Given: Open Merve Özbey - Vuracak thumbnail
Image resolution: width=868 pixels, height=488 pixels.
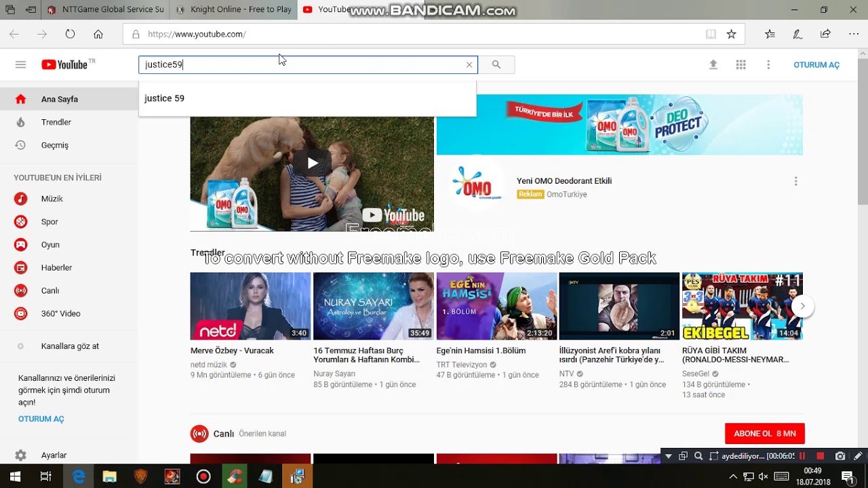Looking at the screenshot, I should pyautogui.click(x=250, y=306).
